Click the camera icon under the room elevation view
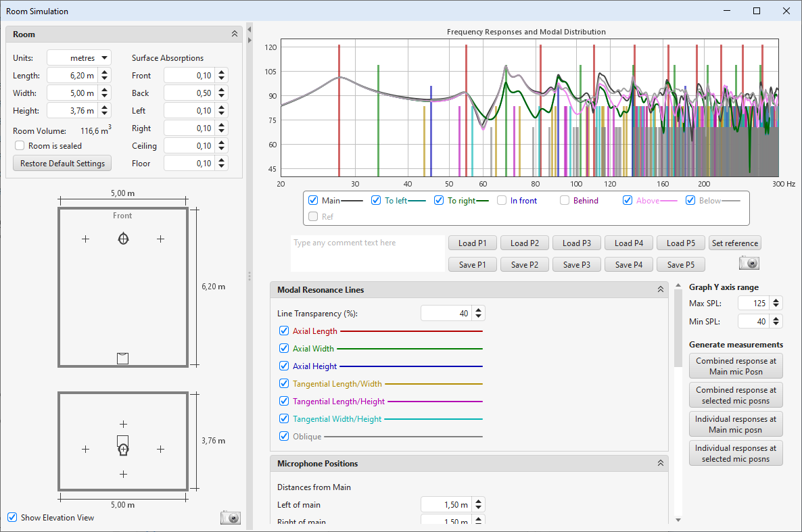The image size is (802, 532). [230, 518]
